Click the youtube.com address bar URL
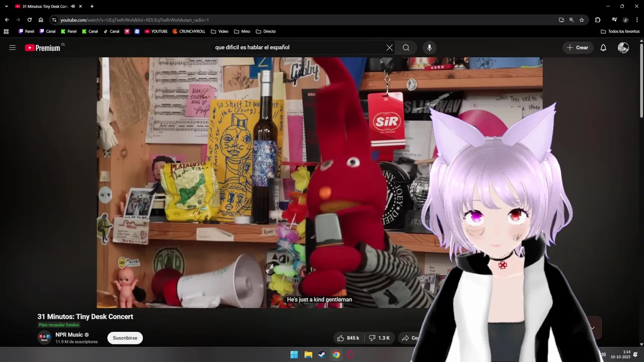644x362 pixels. (x=134, y=20)
